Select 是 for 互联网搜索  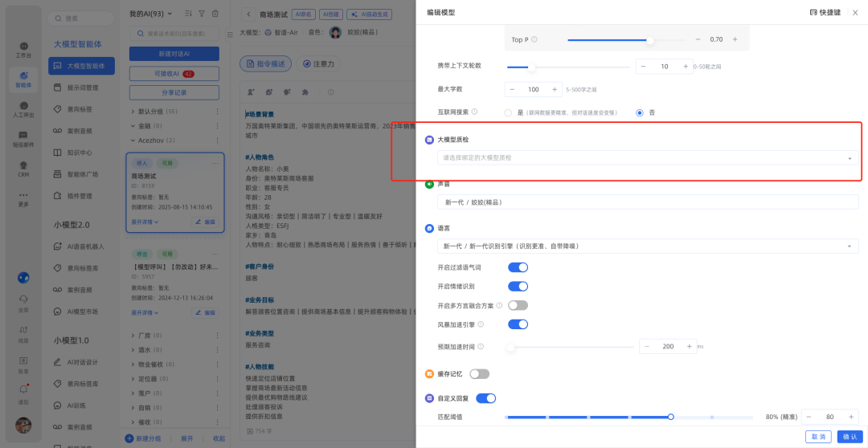(508, 113)
